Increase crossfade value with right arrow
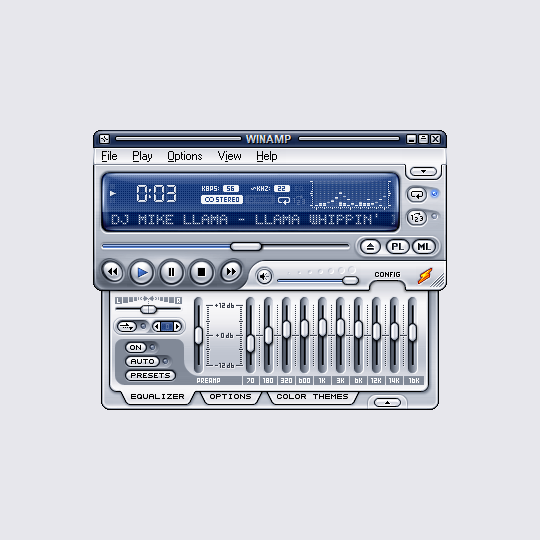Image resolution: width=540 pixels, height=540 pixels. click(x=177, y=326)
